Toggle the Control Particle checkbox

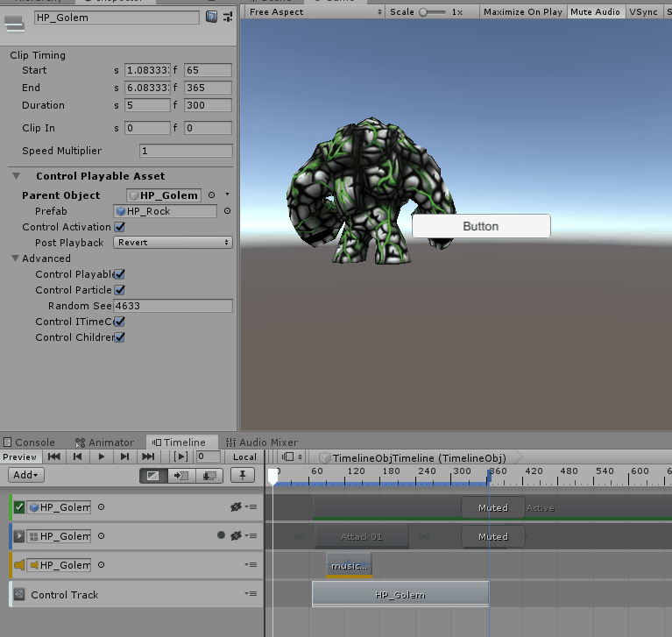119,290
